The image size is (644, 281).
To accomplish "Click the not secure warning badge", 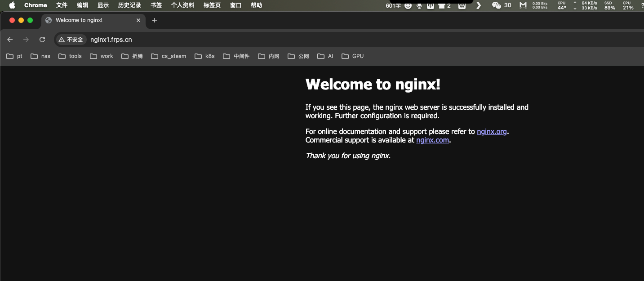I will (x=71, y=40).
